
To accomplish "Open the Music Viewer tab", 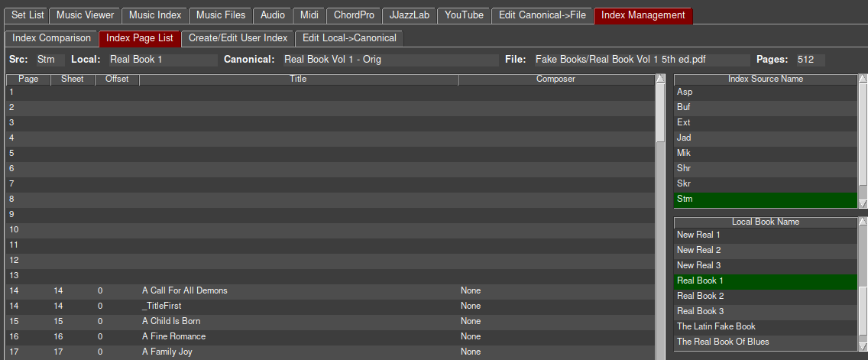I will point(86,15).
